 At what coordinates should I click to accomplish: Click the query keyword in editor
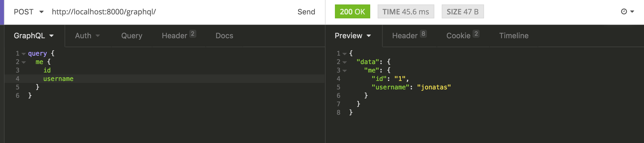pos(37,53)
